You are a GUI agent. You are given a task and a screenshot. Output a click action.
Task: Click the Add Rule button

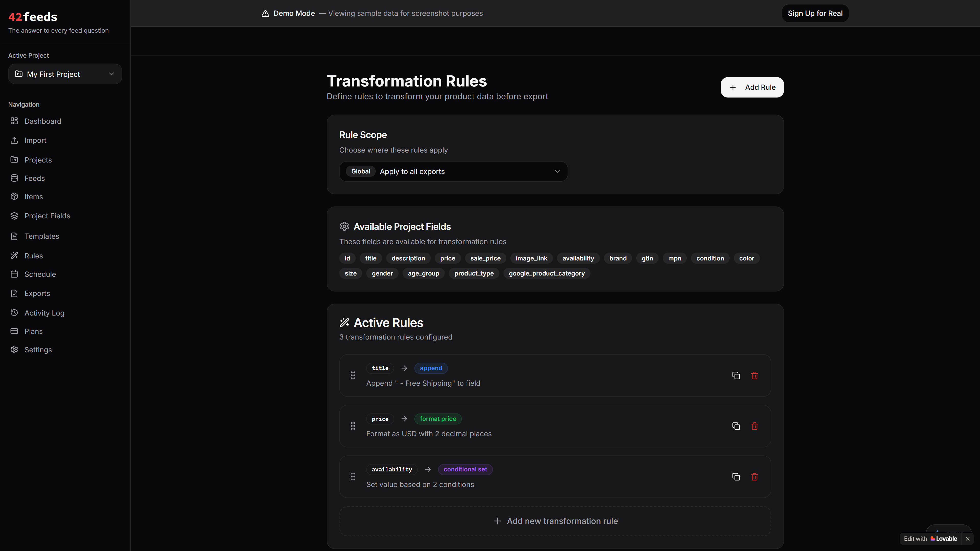pyautogui.click(x=752, y=87)
